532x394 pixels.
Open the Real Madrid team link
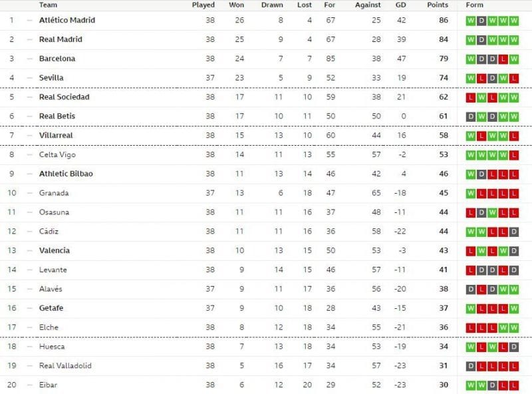[61, 40]
